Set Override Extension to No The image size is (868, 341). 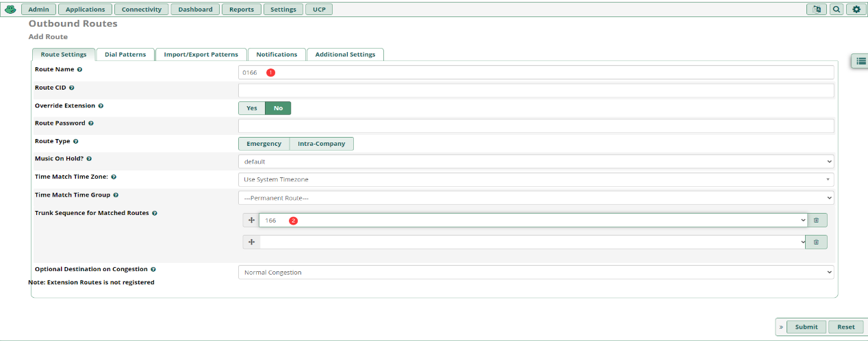pos(278,108)
